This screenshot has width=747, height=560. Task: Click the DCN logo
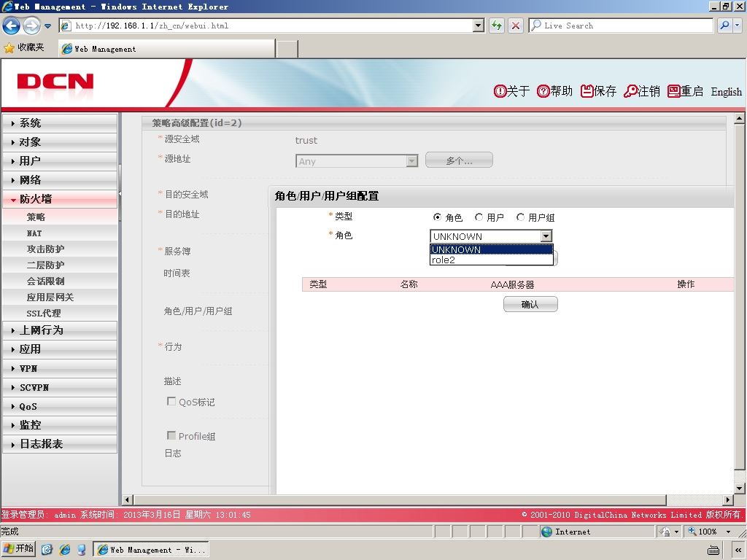click(x=55, y=82)
